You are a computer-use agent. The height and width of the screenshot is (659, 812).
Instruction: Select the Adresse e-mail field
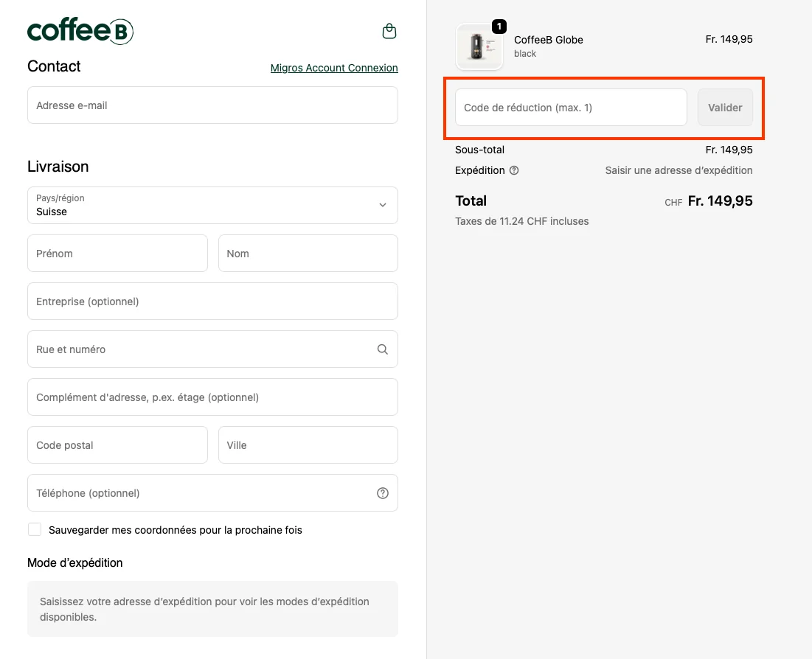click(x=212, y=105)
